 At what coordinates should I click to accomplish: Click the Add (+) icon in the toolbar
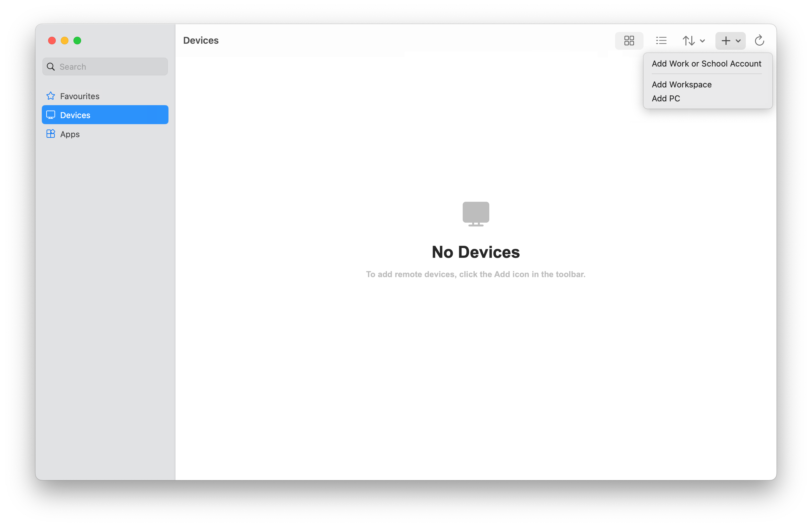725,40
